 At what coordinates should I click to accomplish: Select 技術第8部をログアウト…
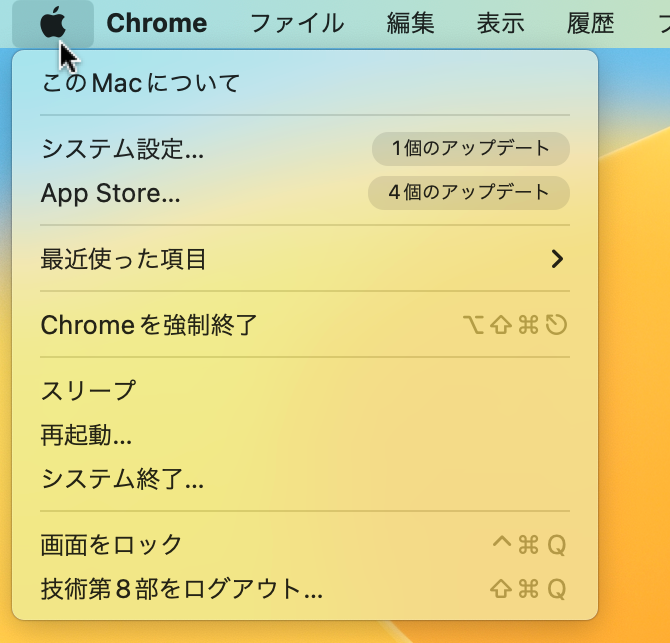click(305, 589)
